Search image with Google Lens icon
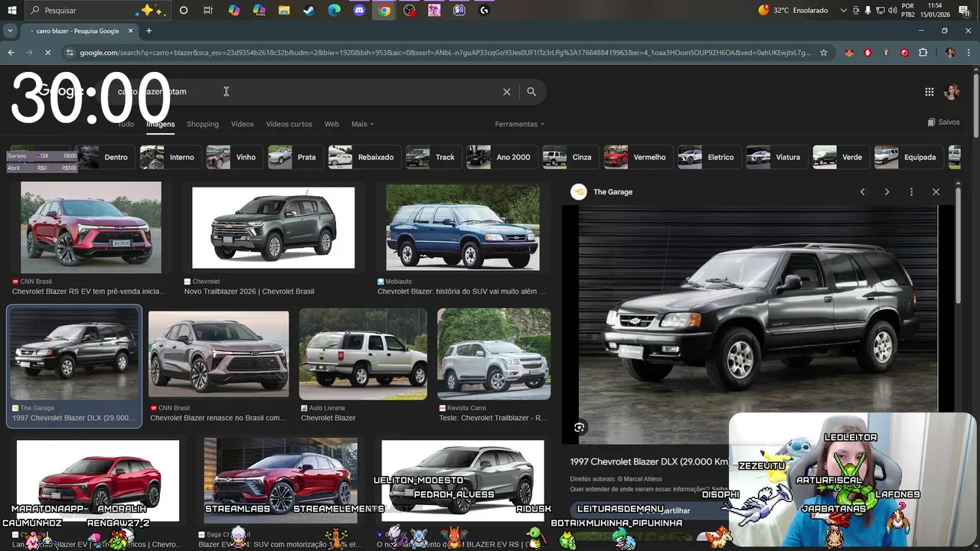The image size is (980, 551). pyautogui.click(x=580, y=427)
